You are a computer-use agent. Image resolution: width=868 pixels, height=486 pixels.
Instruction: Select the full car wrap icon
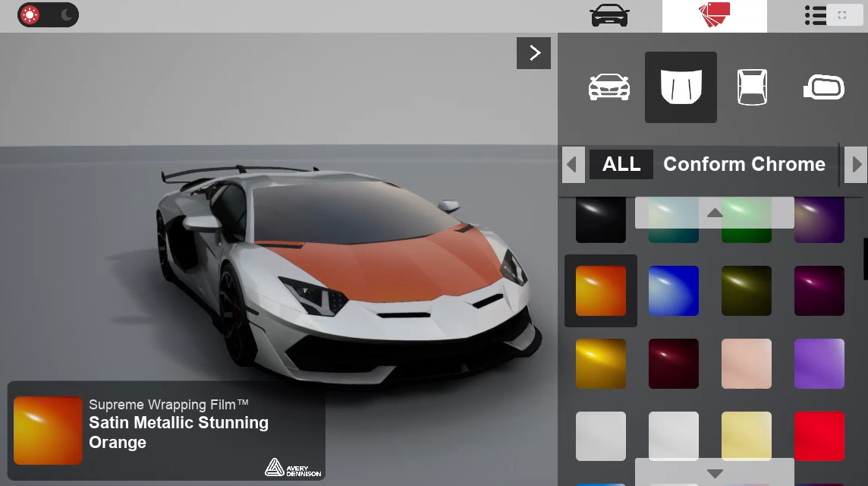[609, 87]
